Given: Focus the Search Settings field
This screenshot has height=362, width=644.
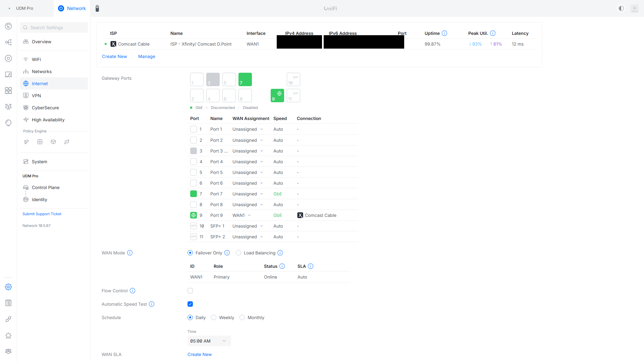Looking at the screenshot, I should [54, 27].
